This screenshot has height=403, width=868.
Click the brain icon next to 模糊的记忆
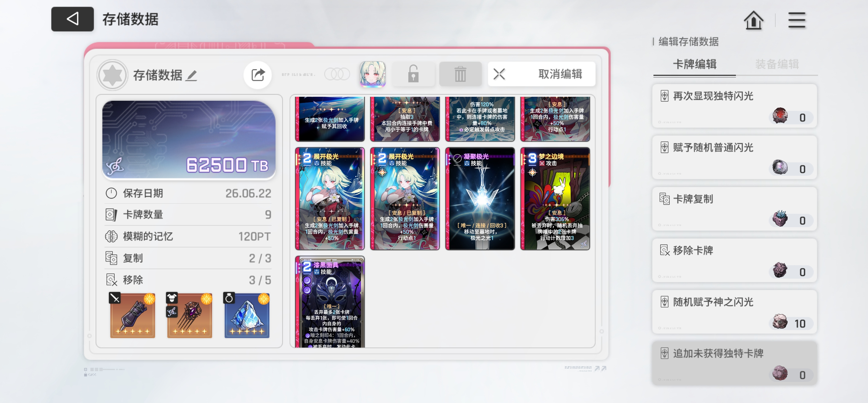tap(111, 236)
